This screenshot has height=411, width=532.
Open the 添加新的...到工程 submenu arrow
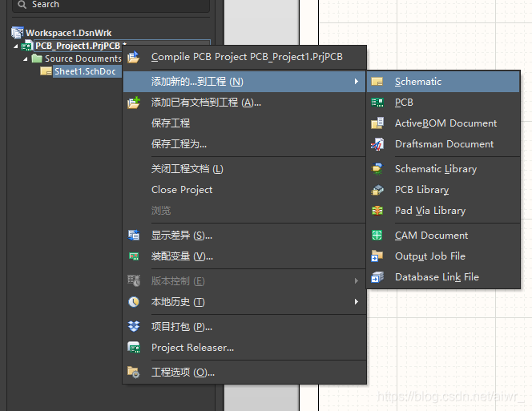357,82
